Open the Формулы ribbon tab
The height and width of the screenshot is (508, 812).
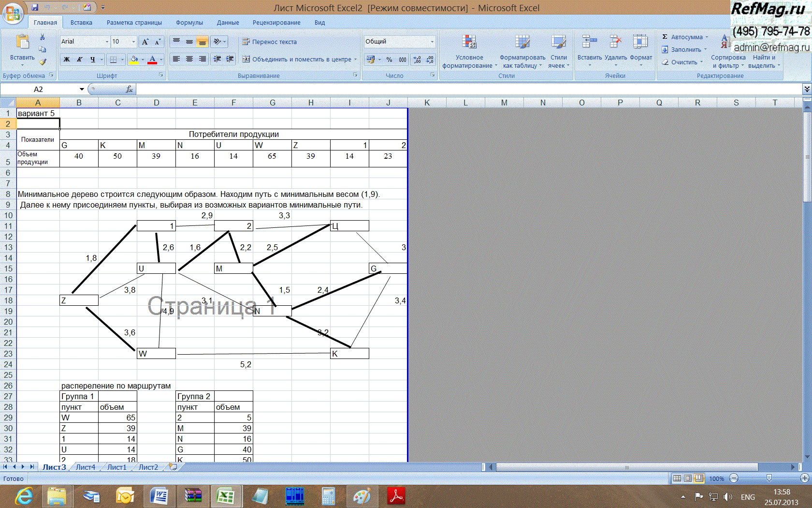(x=189, y=23)
